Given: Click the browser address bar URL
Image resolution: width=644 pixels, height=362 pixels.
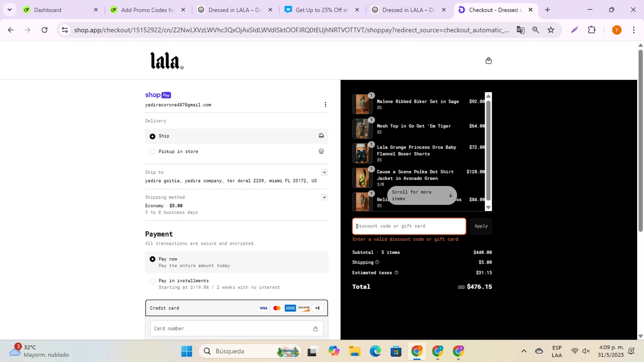Looking at the screenshot, I should (291, 30).
